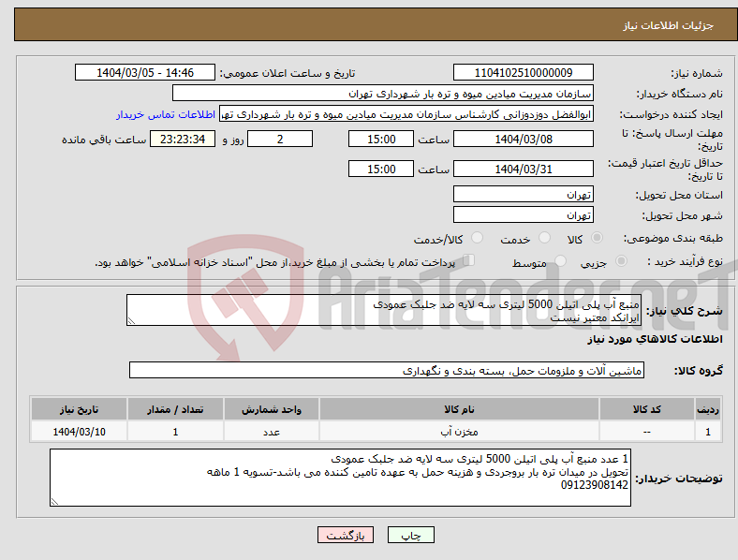Click the بازگشت (back) button
The height and width of the screenshot is (560, 738).
tap(346, 535)
